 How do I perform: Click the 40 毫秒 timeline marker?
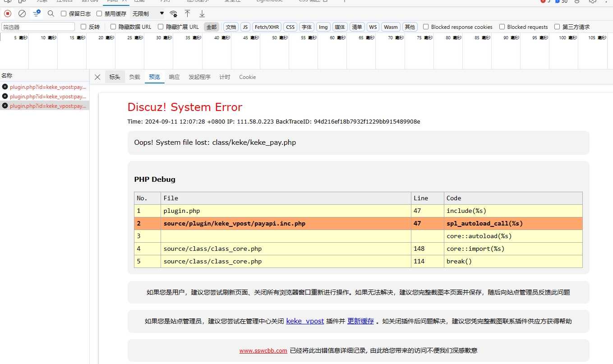click(x=223, y=38)
